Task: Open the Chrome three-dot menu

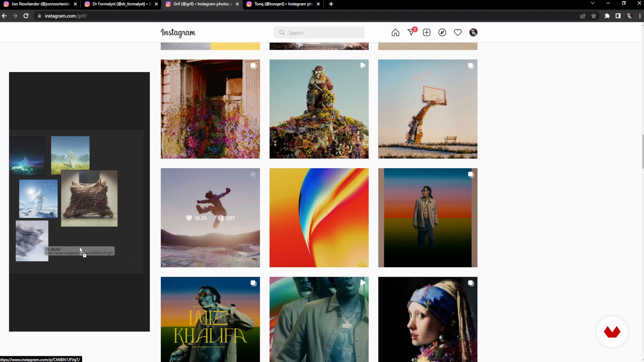Action: point(640,16)
